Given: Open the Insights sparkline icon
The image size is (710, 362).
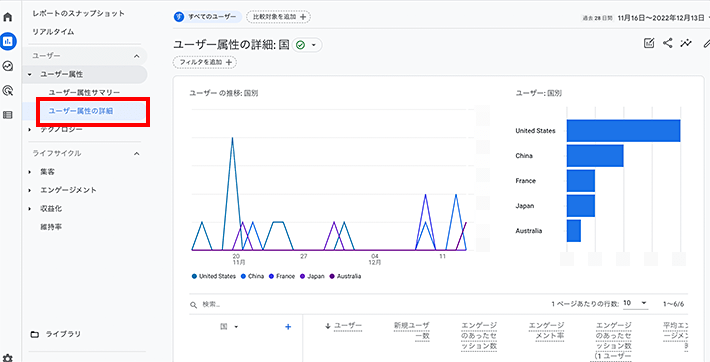Looking at the screenshot, I should pos(686,43).
